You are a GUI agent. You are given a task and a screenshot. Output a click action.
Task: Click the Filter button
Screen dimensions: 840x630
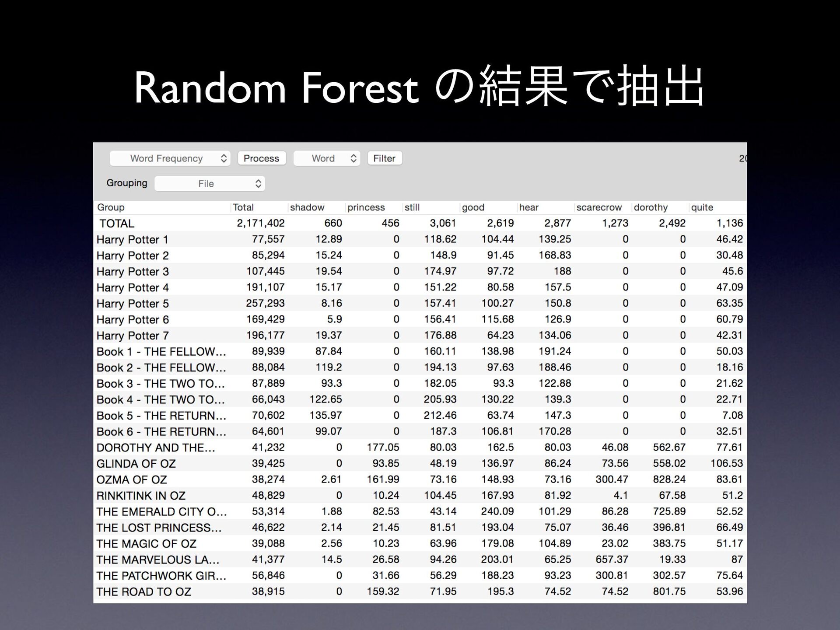pos(385,158)
